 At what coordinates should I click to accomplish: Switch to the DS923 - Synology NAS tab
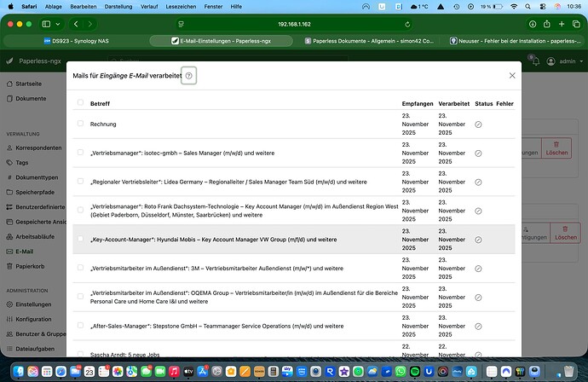76,41
